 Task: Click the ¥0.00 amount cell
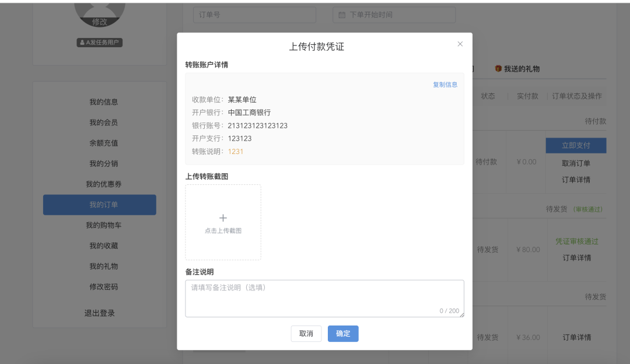pos(526,162)
